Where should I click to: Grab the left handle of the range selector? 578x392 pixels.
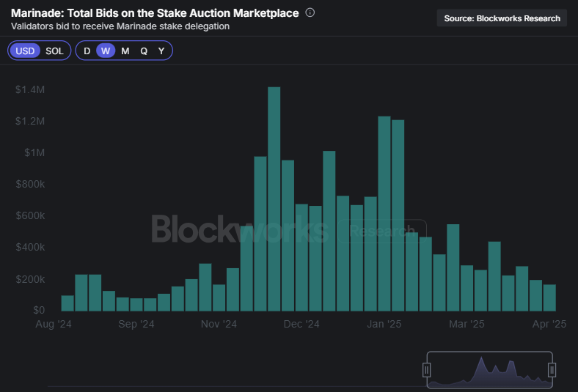[x=426, y=370]
